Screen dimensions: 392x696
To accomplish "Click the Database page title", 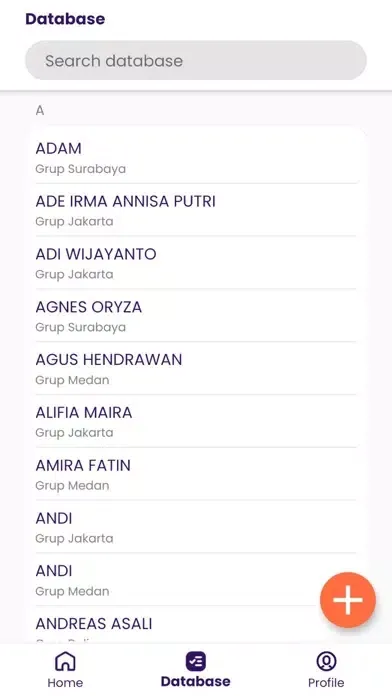I will pyautogui.click(x=65, y=19).
